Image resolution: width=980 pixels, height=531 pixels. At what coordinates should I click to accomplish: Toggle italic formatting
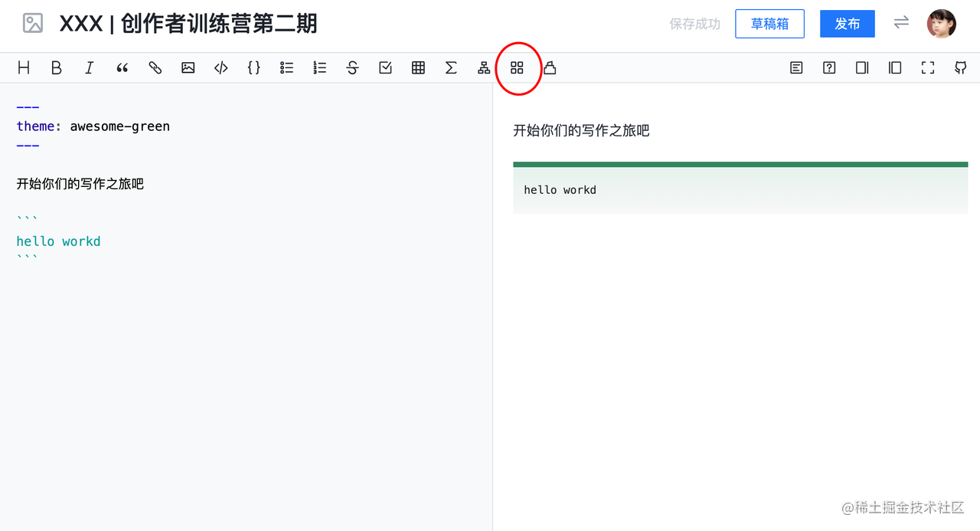click(90, 68)
